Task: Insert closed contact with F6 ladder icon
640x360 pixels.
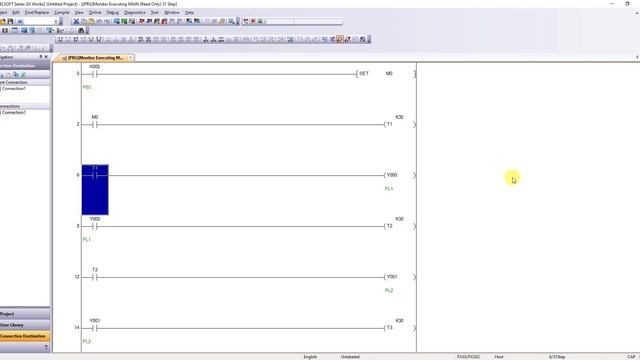Action: coord(76,40)
